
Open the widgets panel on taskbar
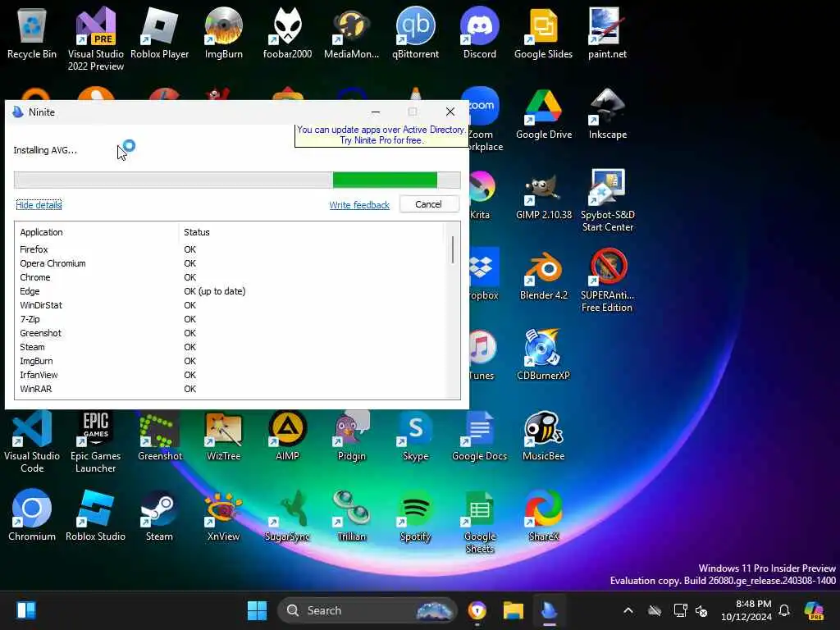coord(26,610)
